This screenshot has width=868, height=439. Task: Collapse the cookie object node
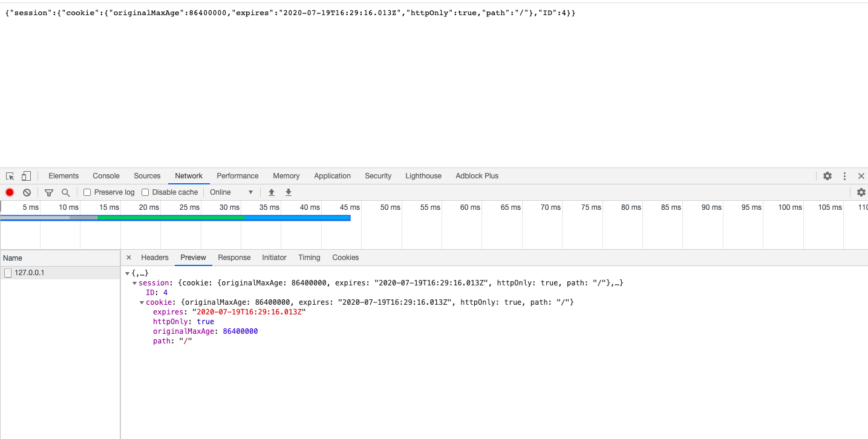(x=142, y=302)
